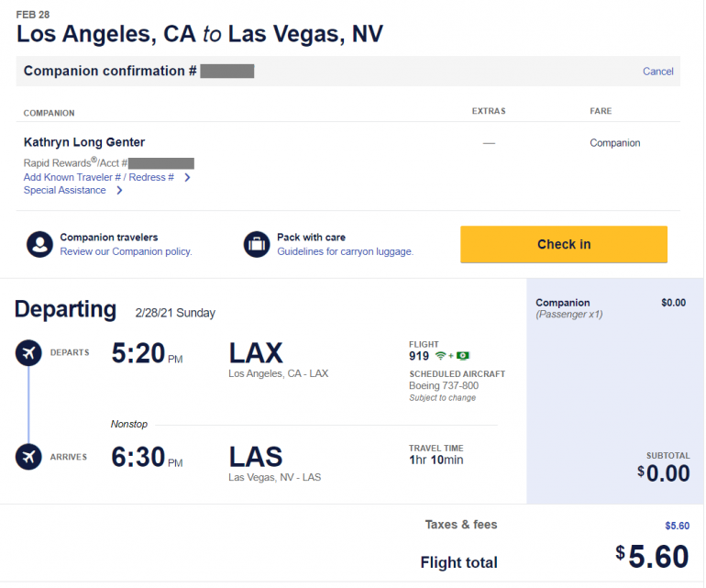The height and width of the screenshot is (588, 706).
Task: Click the airplane icon beside Departs
Action: tap(28, 352)
